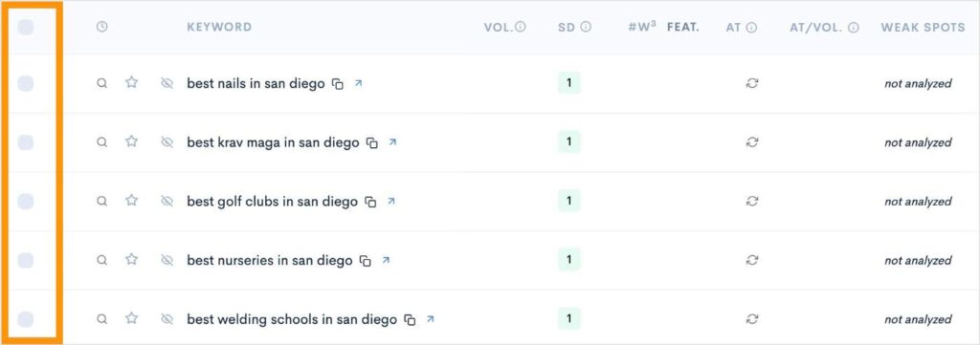This screenshot has height=345, width=980.
Task: Click the info icon next to AT
Action: [x=752, y=27]
